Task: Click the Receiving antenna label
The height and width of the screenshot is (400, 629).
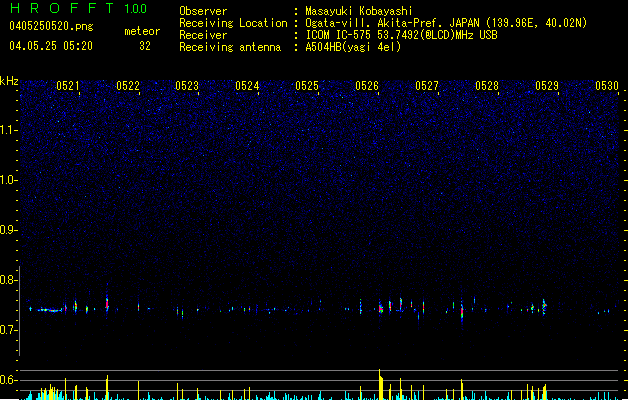Action: [x=230, y=47]
